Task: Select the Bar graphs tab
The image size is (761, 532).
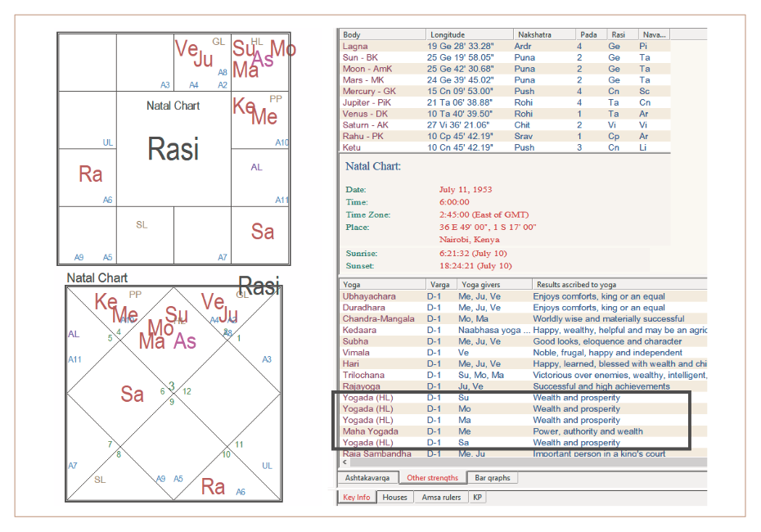Action: [493, 478]
